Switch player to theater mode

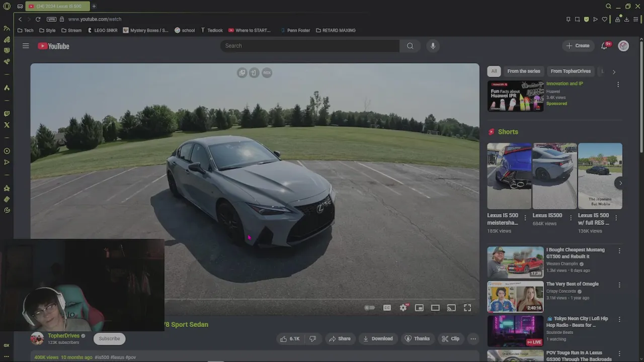coord(435,308)
